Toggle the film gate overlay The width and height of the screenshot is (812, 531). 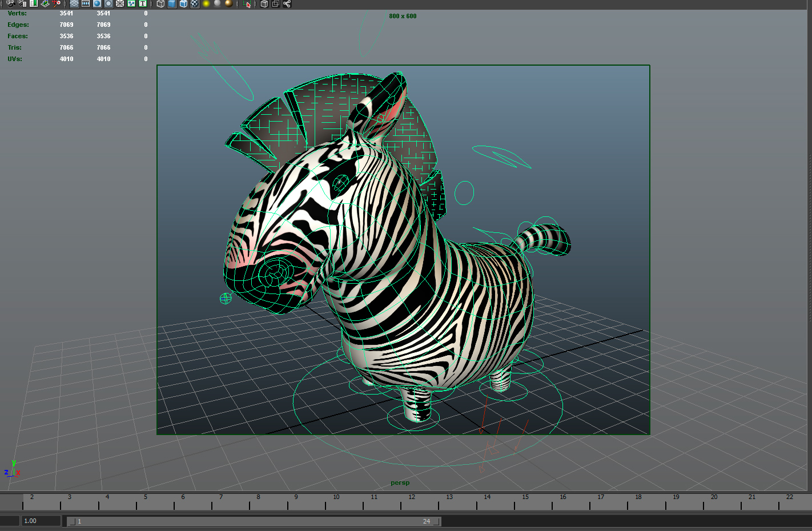point(85,4)
